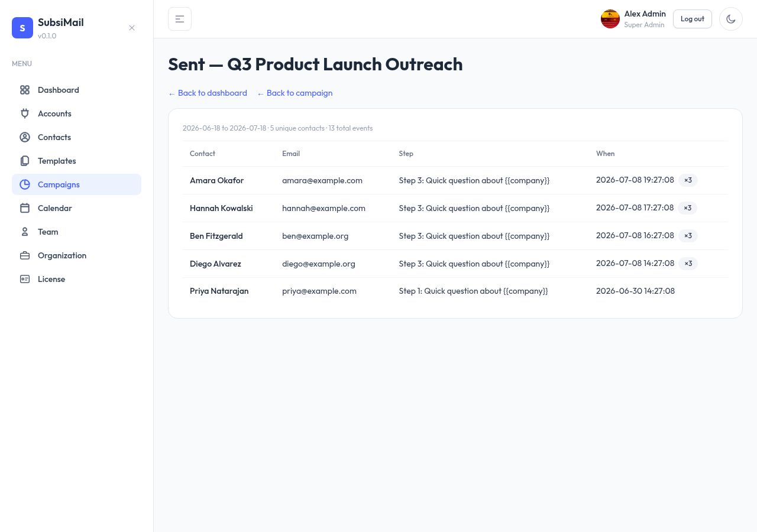Open the Accounts menu item

click(x=76, y=113)
